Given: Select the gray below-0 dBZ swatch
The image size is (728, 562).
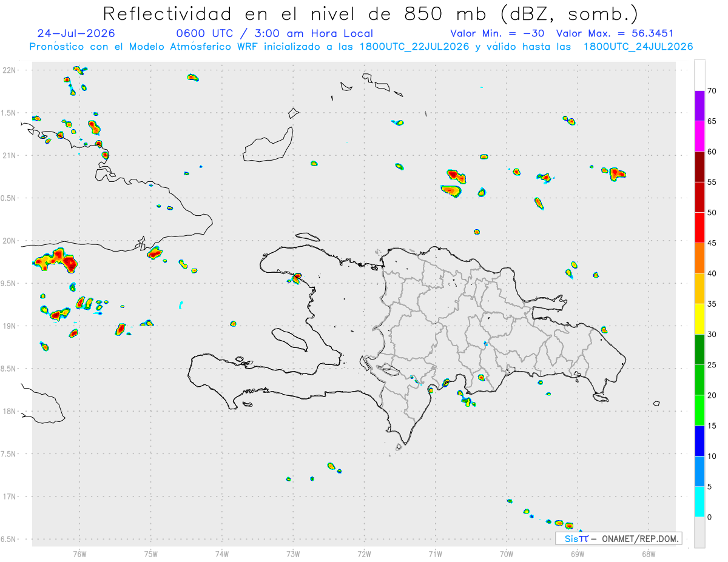Looking at the screenshot, I should coord(699,532).
